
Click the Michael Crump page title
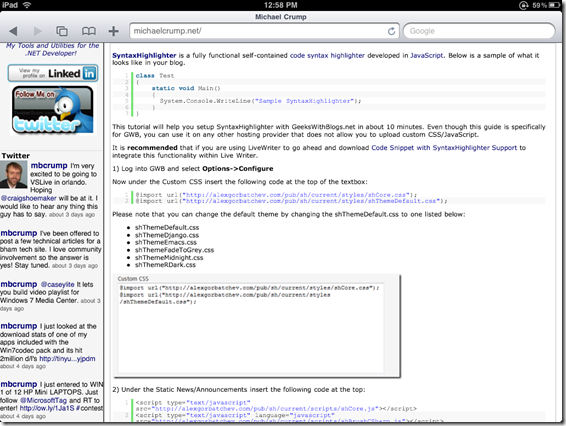tap(281, 17)
